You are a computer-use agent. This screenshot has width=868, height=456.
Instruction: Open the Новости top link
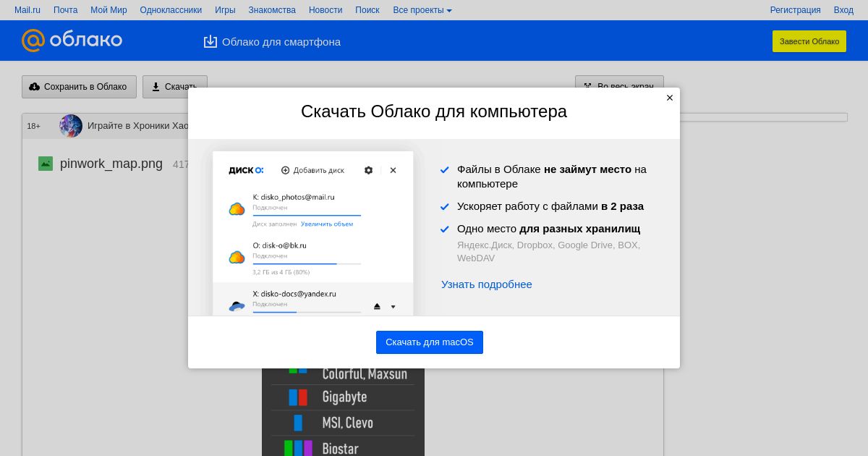325,10
